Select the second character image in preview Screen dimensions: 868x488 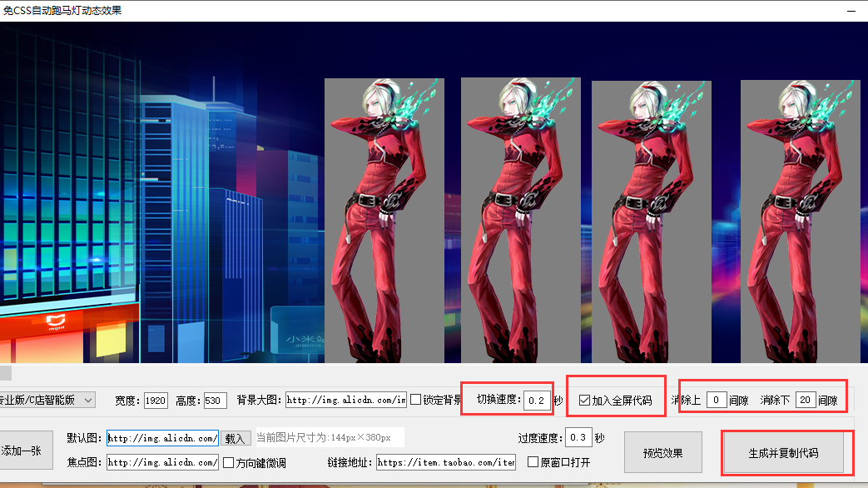pyautogui.click(x=521, y=221)
